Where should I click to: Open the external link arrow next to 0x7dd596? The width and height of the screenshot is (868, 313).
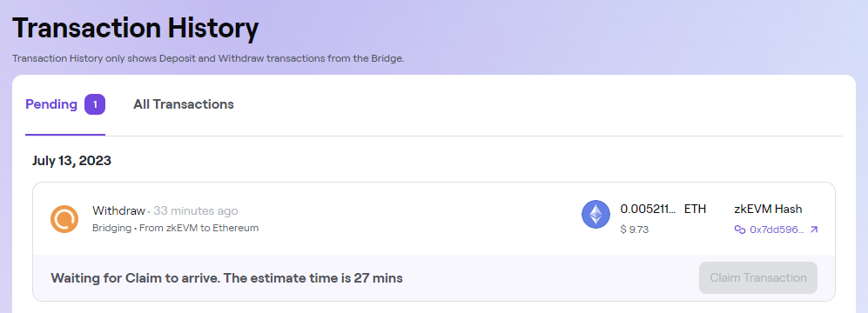(814, 230)
